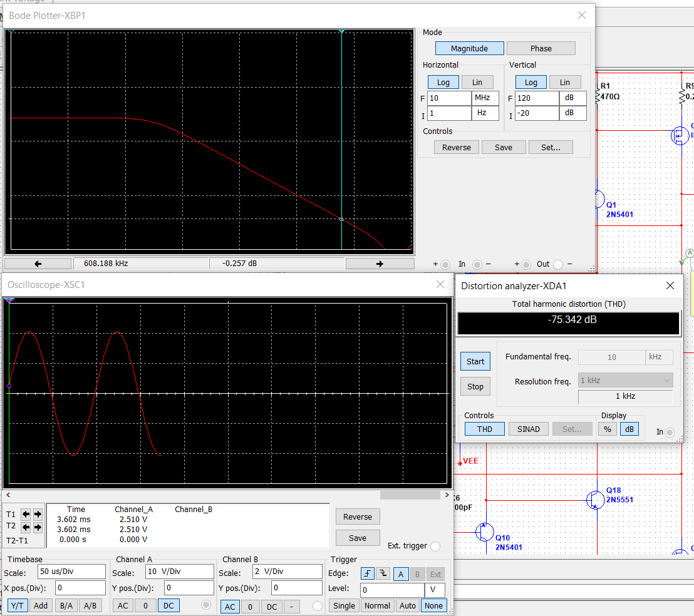Close the Distortion analyzer window
Viewport: 694px width, 616px height.
(x=670, y=285)
